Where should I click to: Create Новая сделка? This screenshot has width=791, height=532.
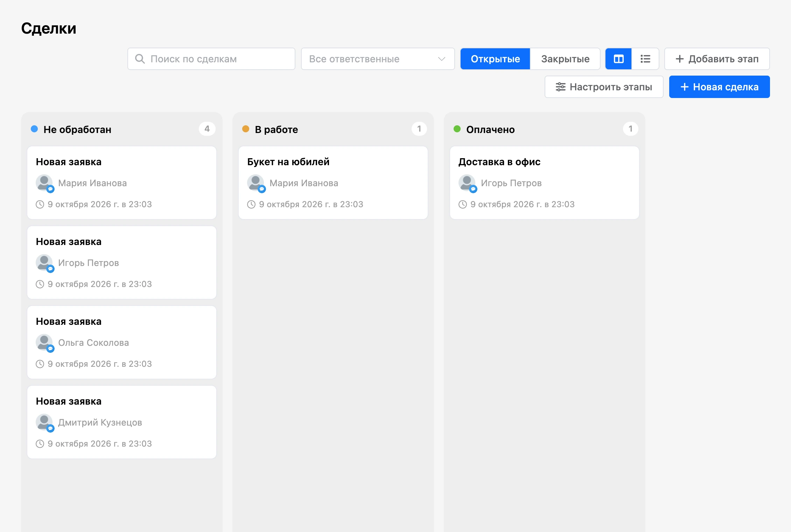719,87
